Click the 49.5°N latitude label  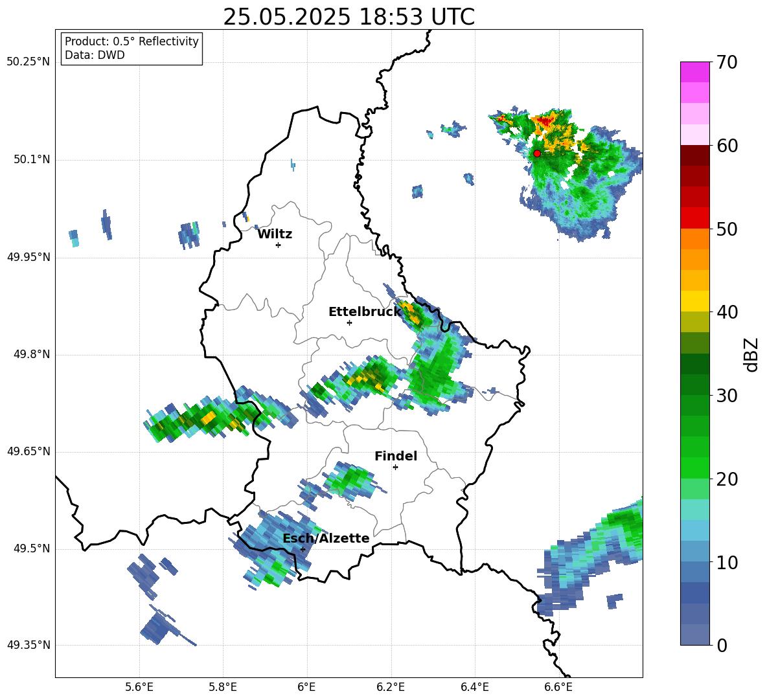pyautogui.click(x=32, y=548)
